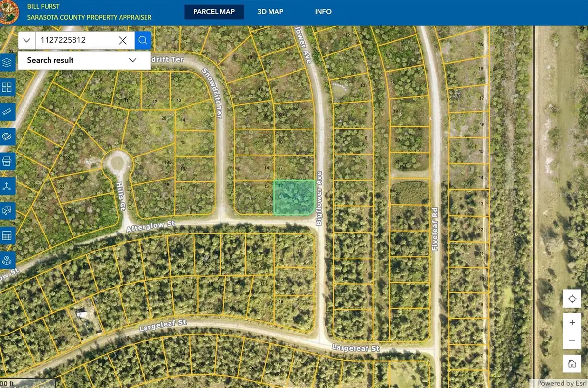
Task: Click the PARCEL MAP tab
Action: click(214, 11)
